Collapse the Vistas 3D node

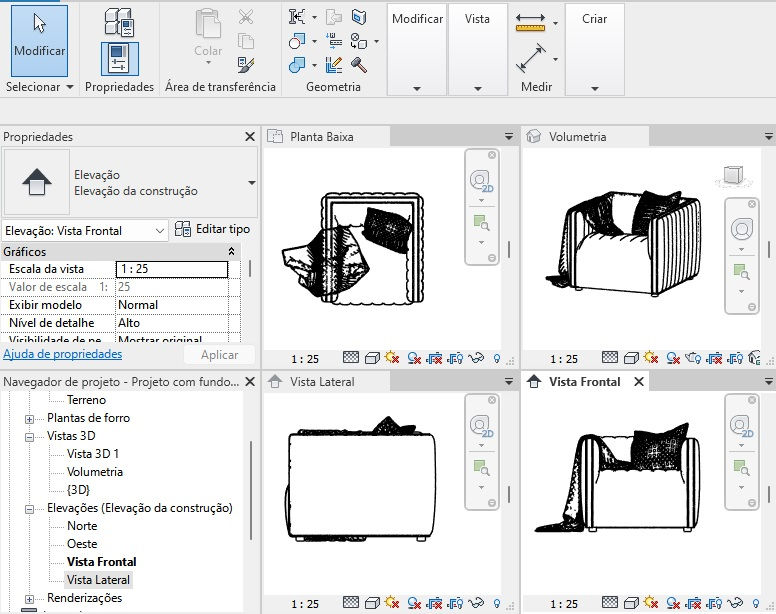[29, 437]
